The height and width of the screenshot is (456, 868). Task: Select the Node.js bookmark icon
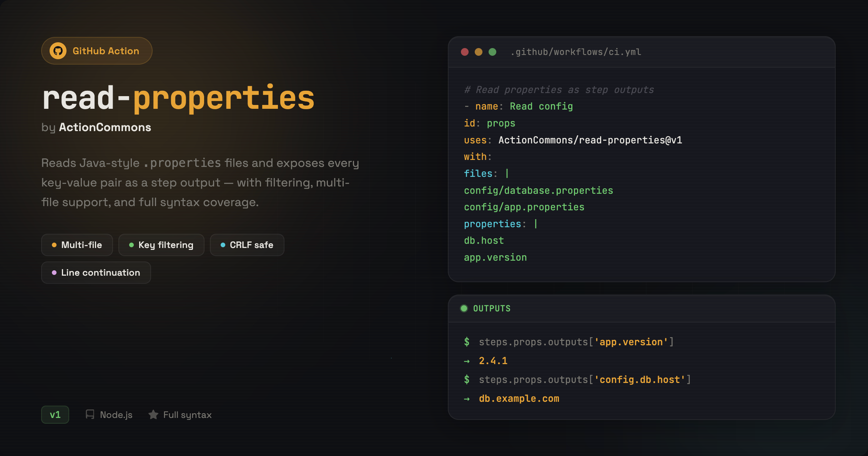[x=90, y=414]
